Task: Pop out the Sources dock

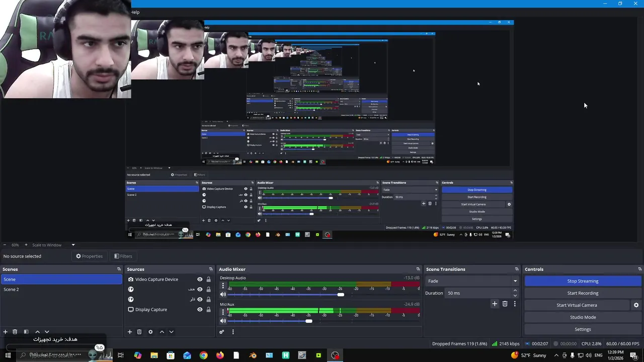Action: click(211, 269)
